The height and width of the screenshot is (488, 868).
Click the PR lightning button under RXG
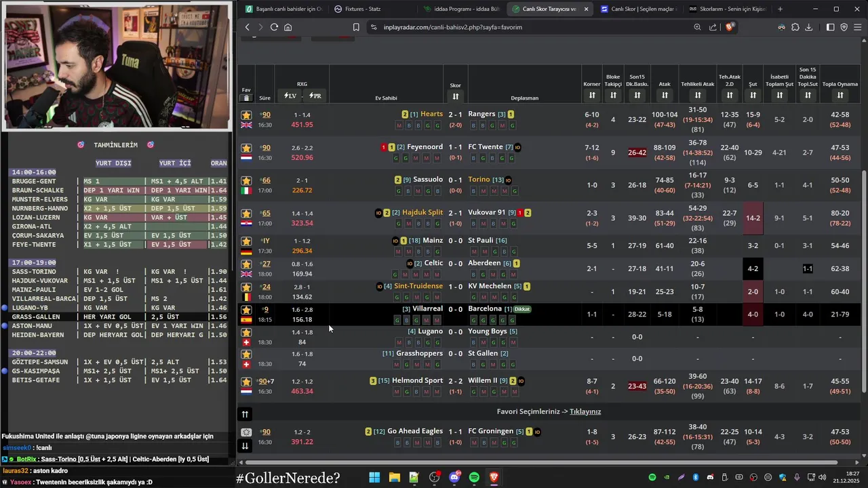[315, 96]
